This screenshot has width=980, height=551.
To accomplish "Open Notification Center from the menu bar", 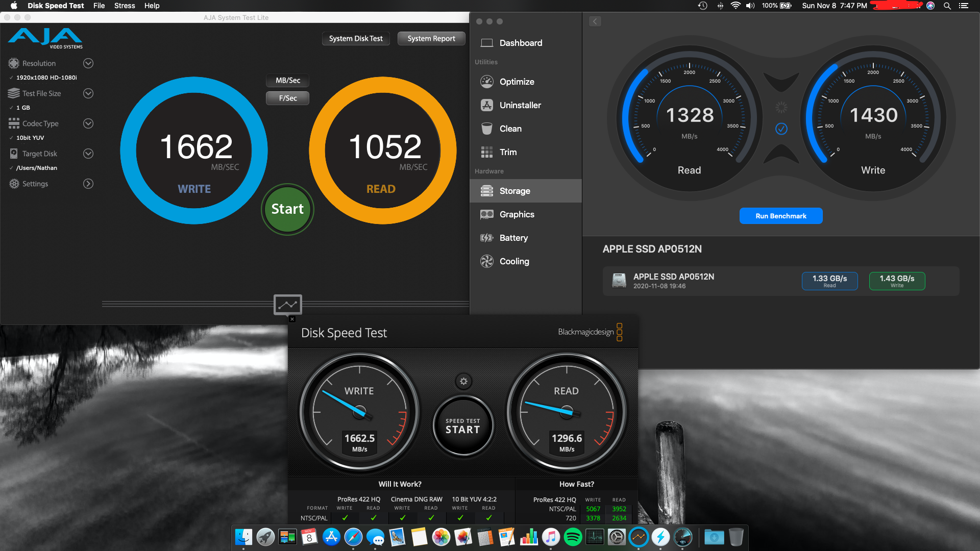I will click(x=964, y=6).
